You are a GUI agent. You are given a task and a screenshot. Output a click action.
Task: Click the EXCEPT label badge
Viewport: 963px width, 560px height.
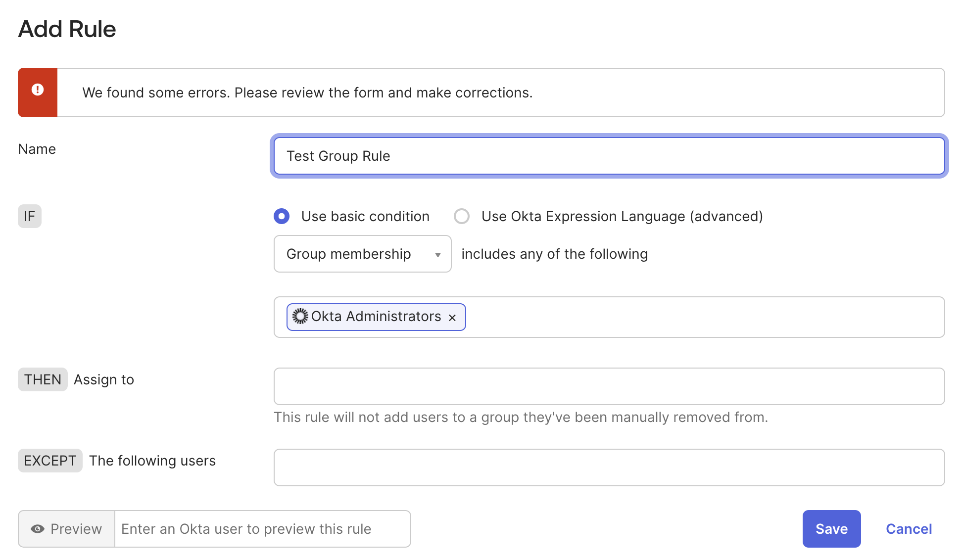(50, 461)
